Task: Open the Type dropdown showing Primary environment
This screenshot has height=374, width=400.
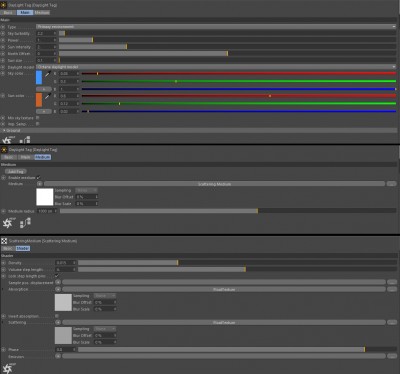Action: [x=216, y=26]
